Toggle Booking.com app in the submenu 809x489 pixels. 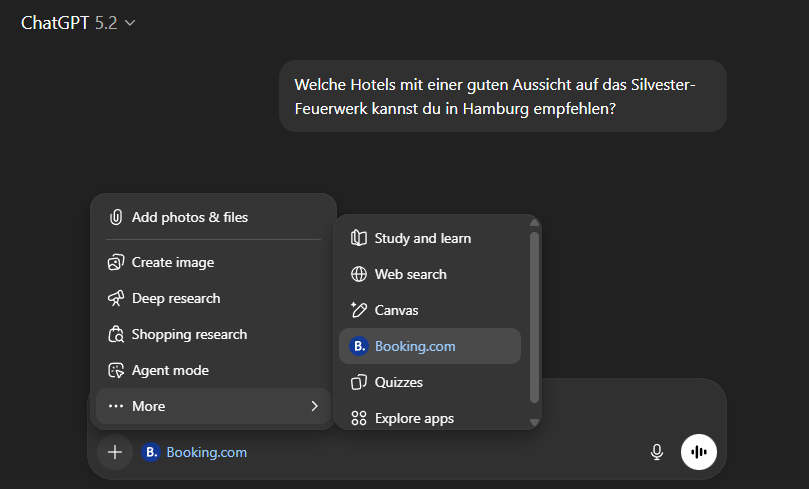(415, 346)
